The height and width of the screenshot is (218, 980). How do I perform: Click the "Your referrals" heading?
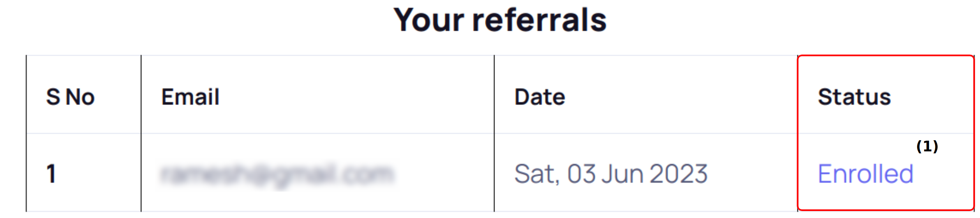tap(500, 20)
